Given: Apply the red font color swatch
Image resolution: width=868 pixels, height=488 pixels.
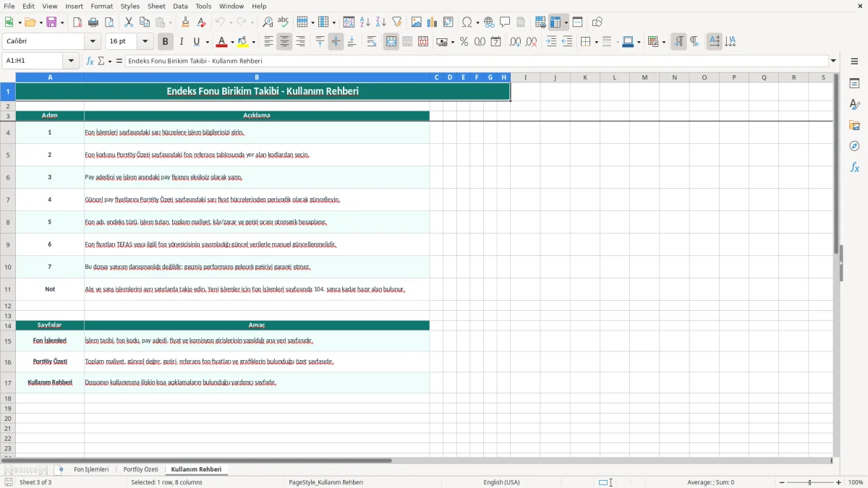Looking at the screenshot, I should (x=221, y=42).
